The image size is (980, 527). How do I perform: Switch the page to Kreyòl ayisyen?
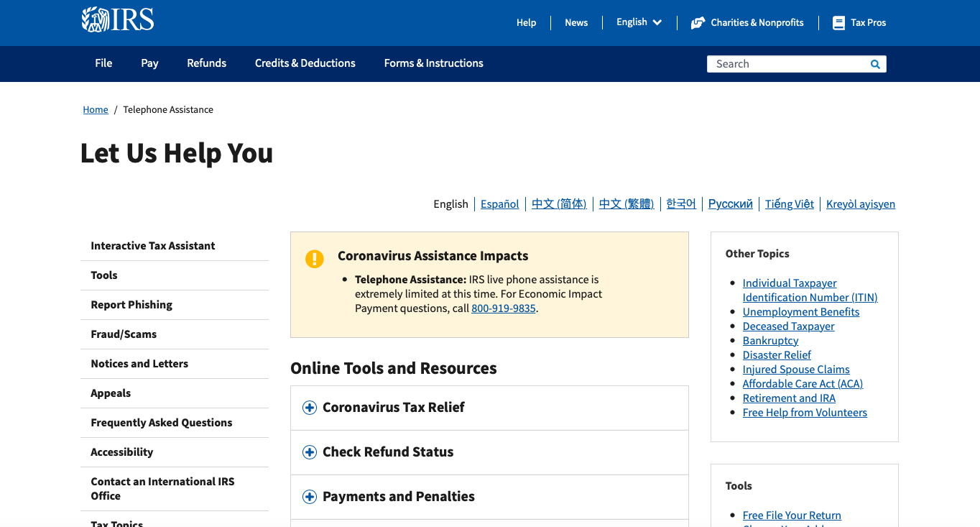pos(861,204)
